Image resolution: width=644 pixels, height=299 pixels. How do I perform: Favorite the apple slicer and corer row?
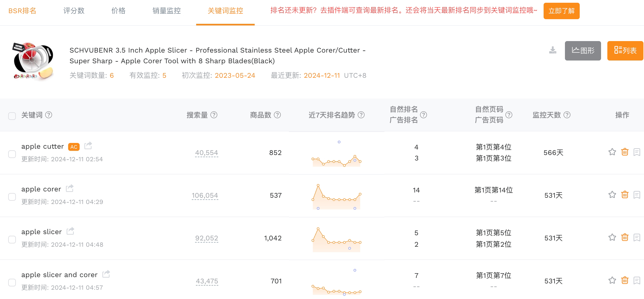[x=612, y=280]
